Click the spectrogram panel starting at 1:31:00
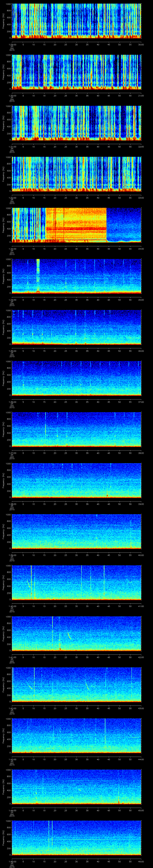Viewport: 153px width, 868px height. [x=76, y=123]
